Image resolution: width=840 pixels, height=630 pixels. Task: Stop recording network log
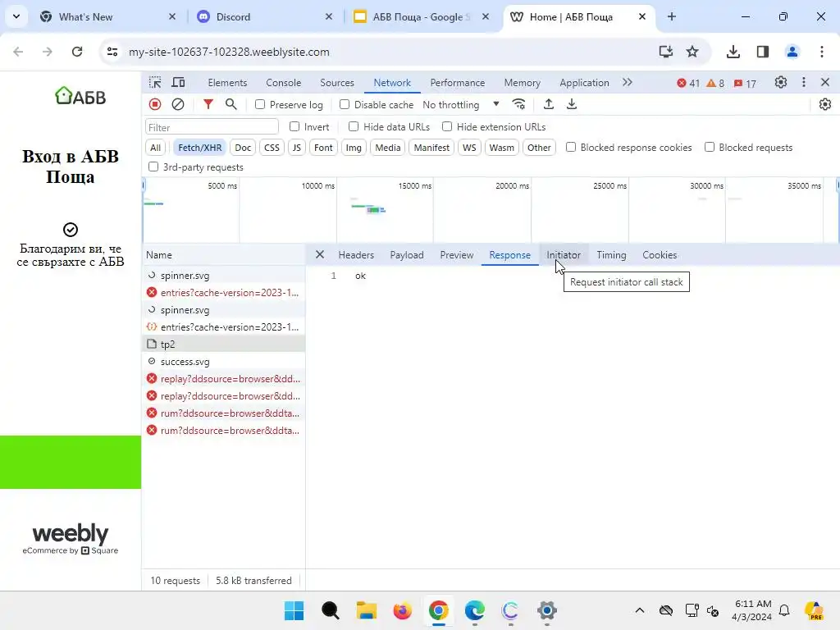155,104
